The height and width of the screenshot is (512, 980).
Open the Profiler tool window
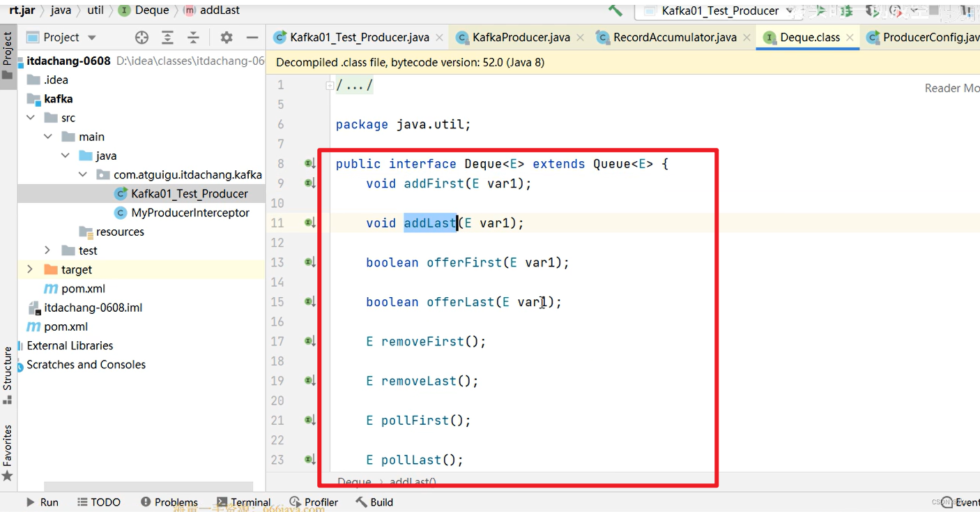(314, 502)
